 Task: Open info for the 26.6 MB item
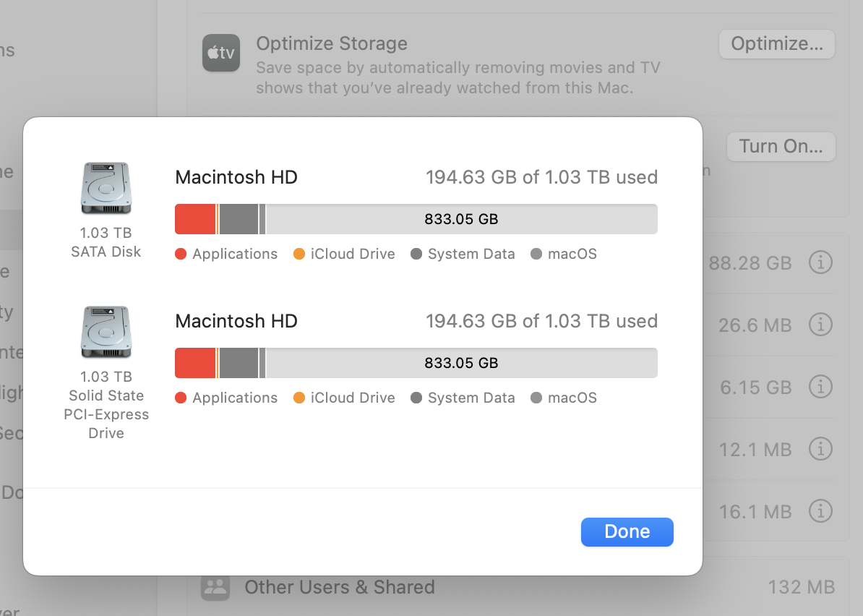tap(821, 325)
